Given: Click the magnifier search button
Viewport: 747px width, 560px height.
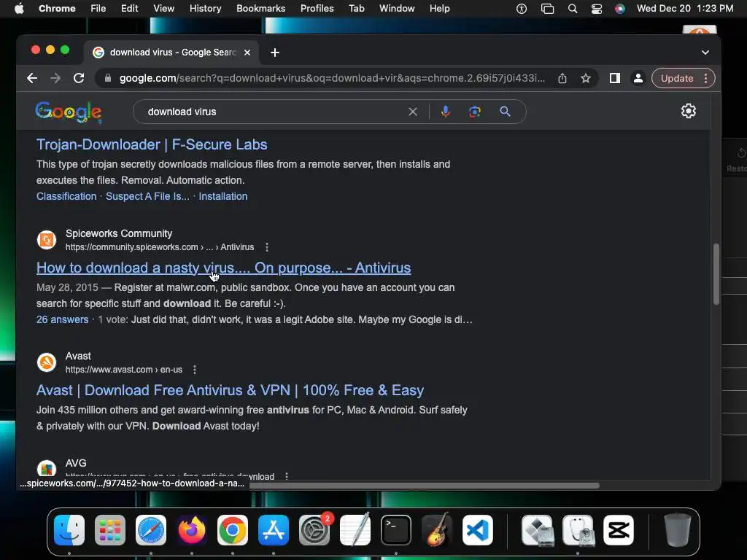Looking at the screenshot, I should (x=505, y=112).
